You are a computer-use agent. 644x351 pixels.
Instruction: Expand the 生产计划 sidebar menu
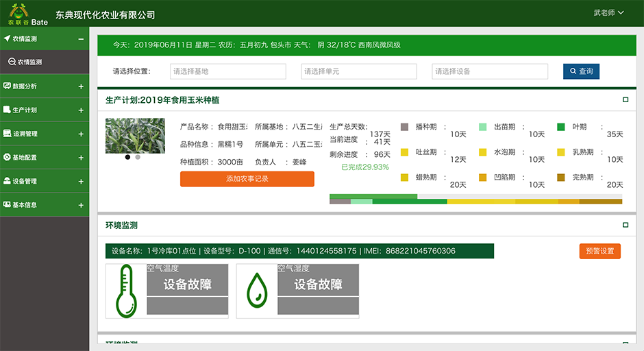coord(81,110)
